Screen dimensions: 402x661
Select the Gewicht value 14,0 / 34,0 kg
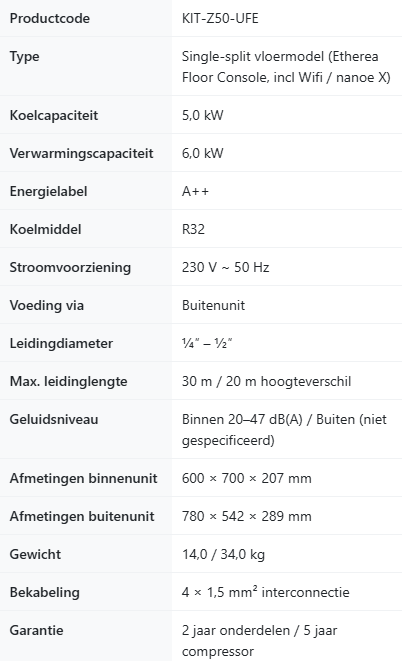coord(223,554)
